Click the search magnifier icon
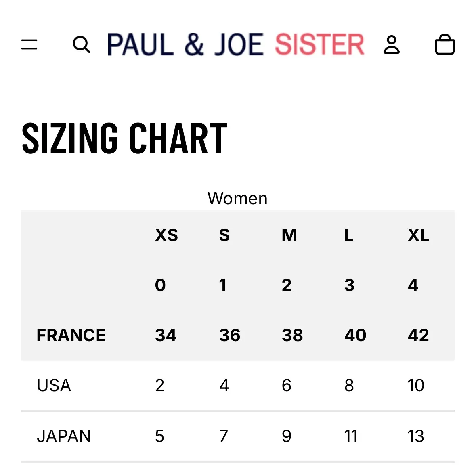This screenshot has height=476, width=476. click(81, 44)
